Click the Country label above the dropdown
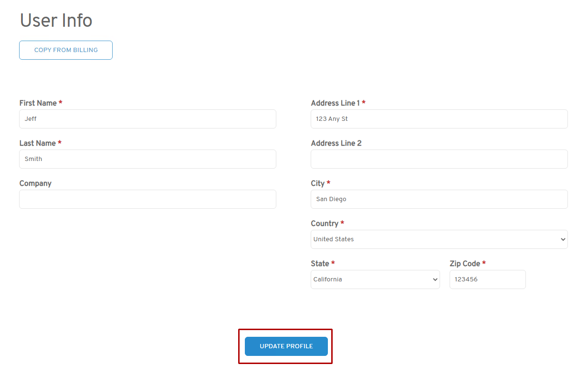 [x=324, y=224]
